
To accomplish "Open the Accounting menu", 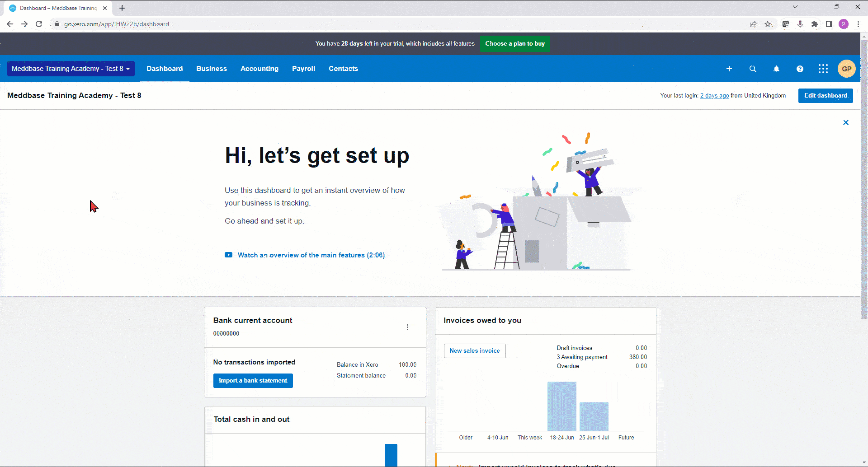I will click(x=259, y=69).
